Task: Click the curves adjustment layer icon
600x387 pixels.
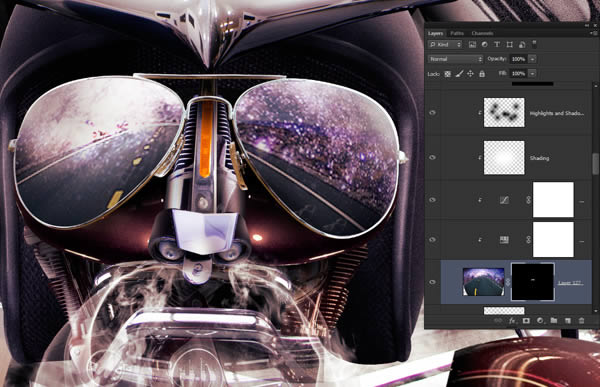Action: click(x=504, y=200)
